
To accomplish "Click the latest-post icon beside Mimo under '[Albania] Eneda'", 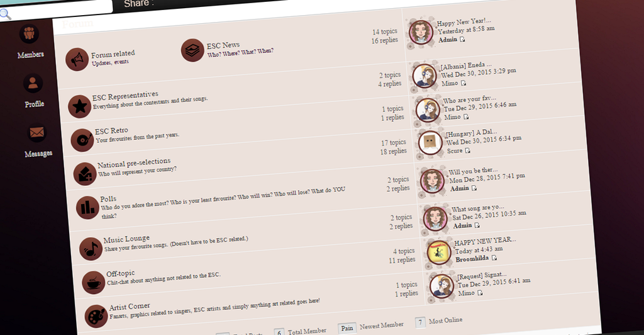I will [464, 83].
